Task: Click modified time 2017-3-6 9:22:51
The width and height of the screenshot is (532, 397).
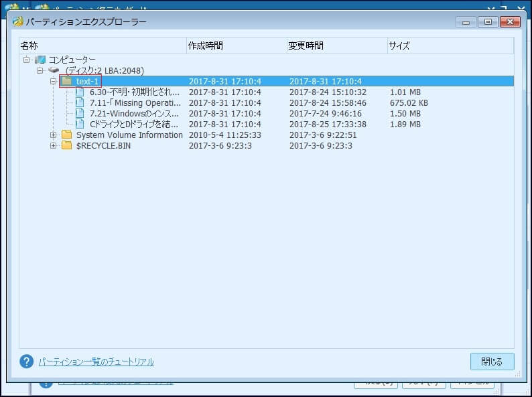Action: [323, 135]
